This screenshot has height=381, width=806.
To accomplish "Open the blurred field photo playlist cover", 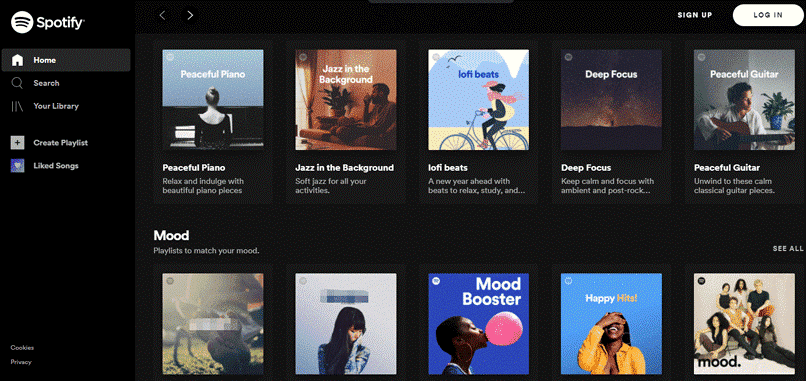I will 213,323.
